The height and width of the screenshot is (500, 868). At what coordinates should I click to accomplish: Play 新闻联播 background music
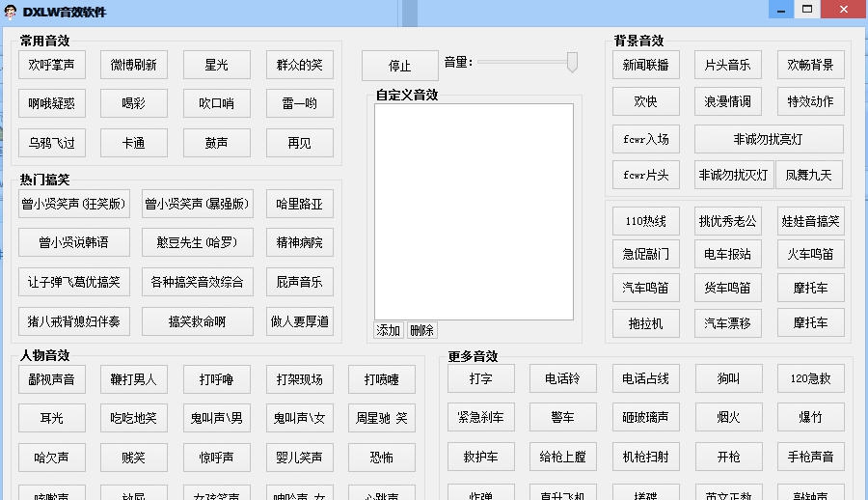[645, 65]
